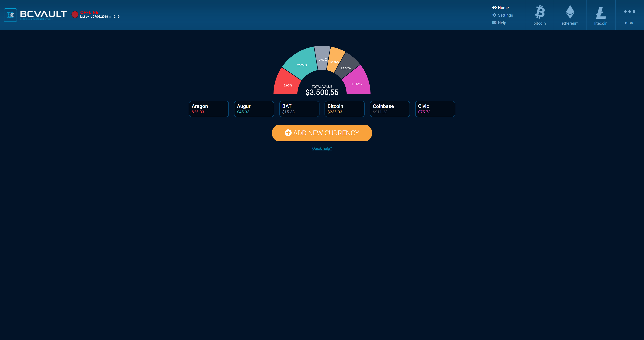
Task: Click the BCVault logo icon
Action: click(11, 15)
